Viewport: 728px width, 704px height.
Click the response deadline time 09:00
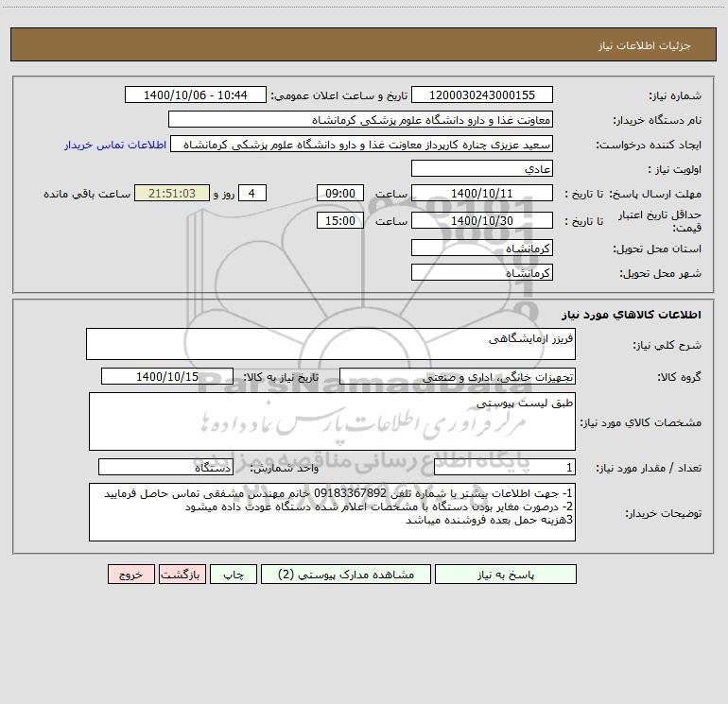[339, 193]
